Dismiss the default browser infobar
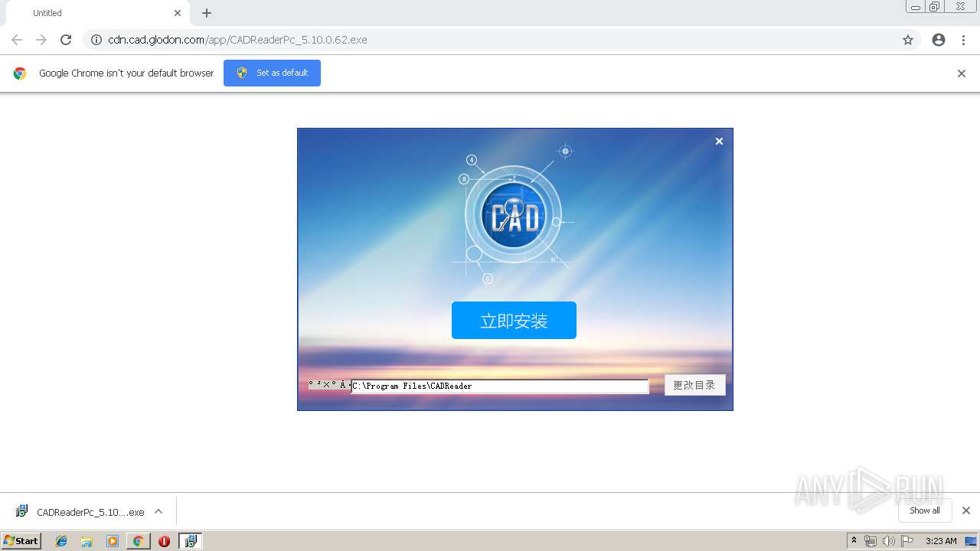The image size is (980, 551). tap(962, 73)
